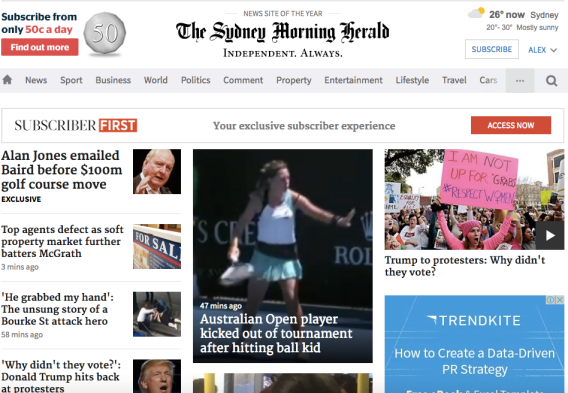Click the '3 mins ago' timestamp
The height and width of the screenshot is (393, 568).
pyautogui.click(x=20, y=267)
